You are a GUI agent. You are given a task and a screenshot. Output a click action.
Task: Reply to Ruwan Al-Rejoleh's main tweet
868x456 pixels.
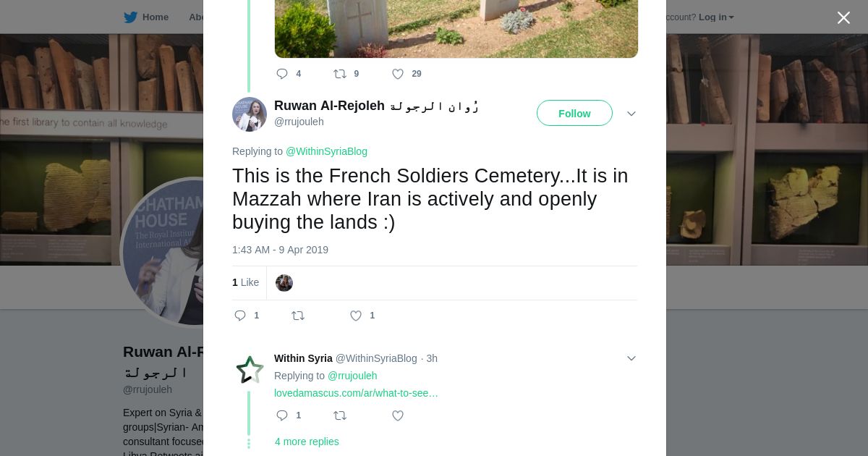[241, 316]
